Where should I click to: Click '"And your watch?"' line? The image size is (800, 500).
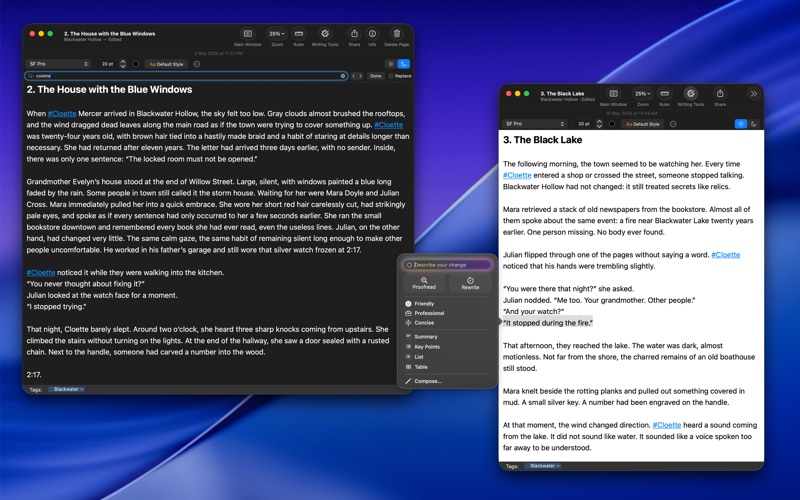pos(534,311)
